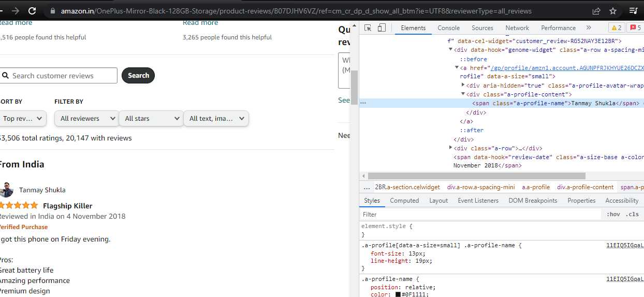
Task: Toggle the .cls class editor
Action: click(632, 215)
